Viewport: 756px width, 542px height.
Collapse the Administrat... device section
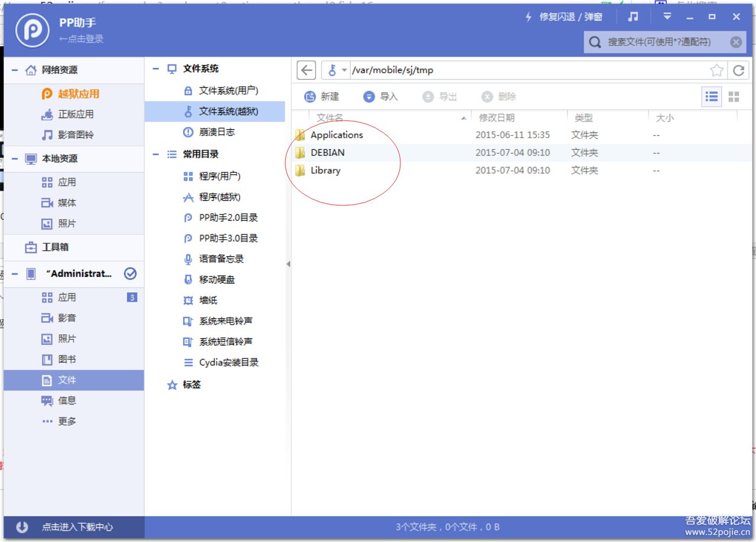pyautogui.click(x=14, y=274)
